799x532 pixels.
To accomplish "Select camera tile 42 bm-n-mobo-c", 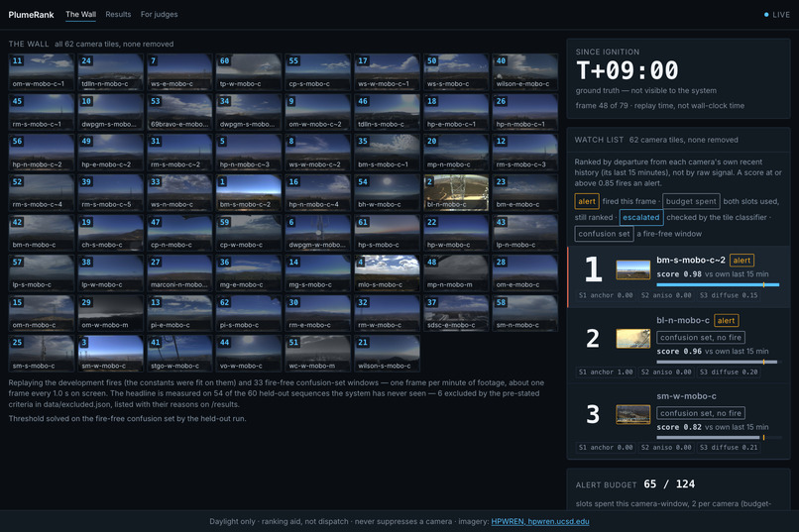I will click(x=42, y=233).
